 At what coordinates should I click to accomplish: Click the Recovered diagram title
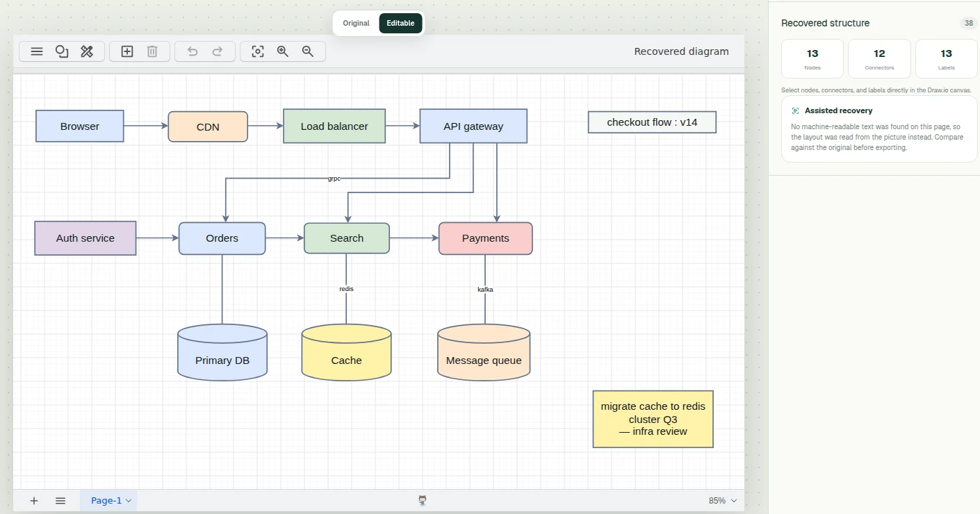(x=682, y=51)
